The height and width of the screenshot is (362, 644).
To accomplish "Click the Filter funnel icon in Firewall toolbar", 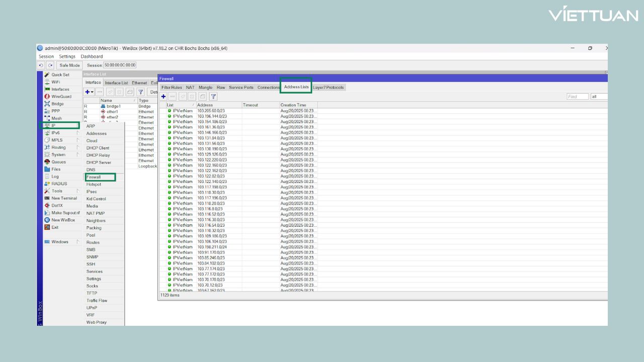I will (x=213, y=96).
